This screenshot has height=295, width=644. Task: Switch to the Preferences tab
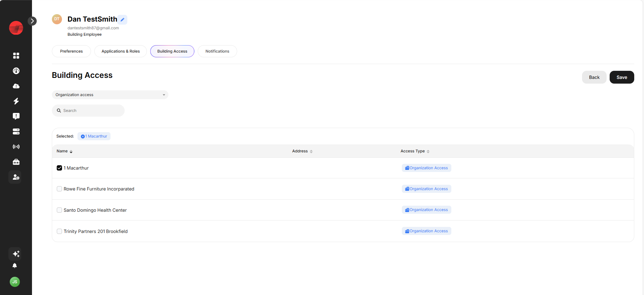pos(71,51)
